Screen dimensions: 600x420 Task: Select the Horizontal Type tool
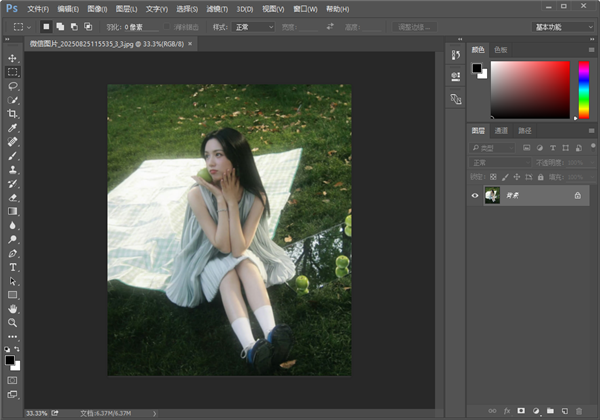(x=13, y=267)
